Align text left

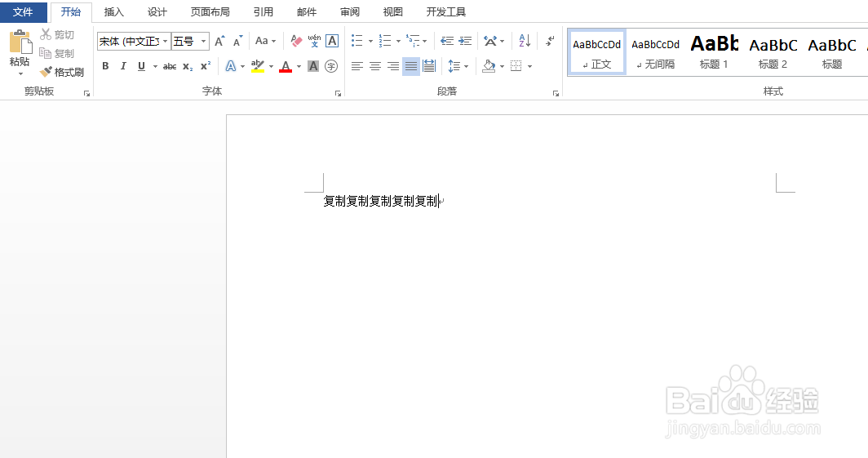[357, 66]
